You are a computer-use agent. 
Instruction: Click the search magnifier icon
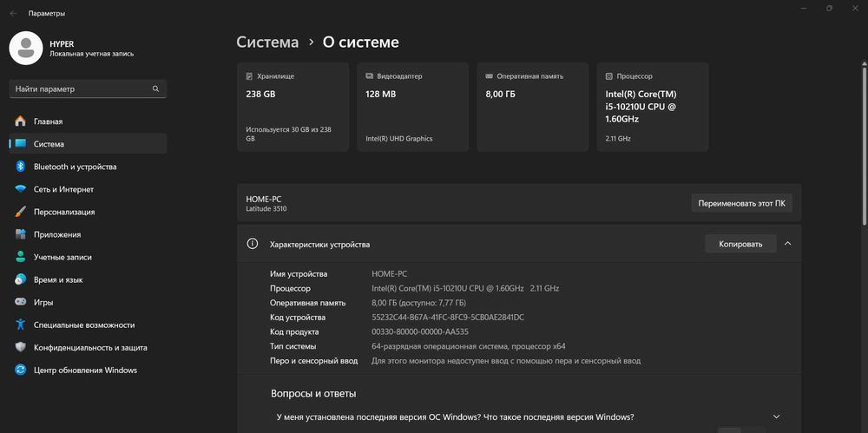point(156,89)
